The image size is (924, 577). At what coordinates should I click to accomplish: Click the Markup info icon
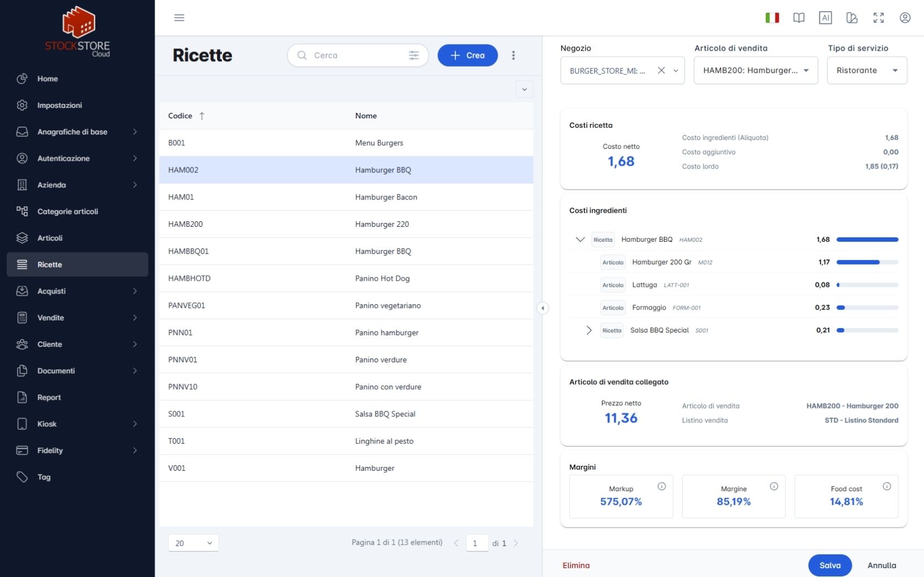point(661,486)
